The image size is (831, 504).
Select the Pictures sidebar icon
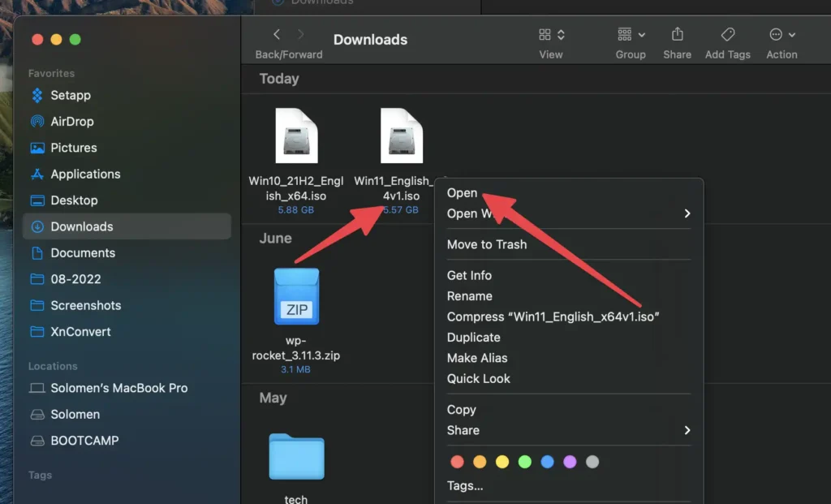pos(37,148)
